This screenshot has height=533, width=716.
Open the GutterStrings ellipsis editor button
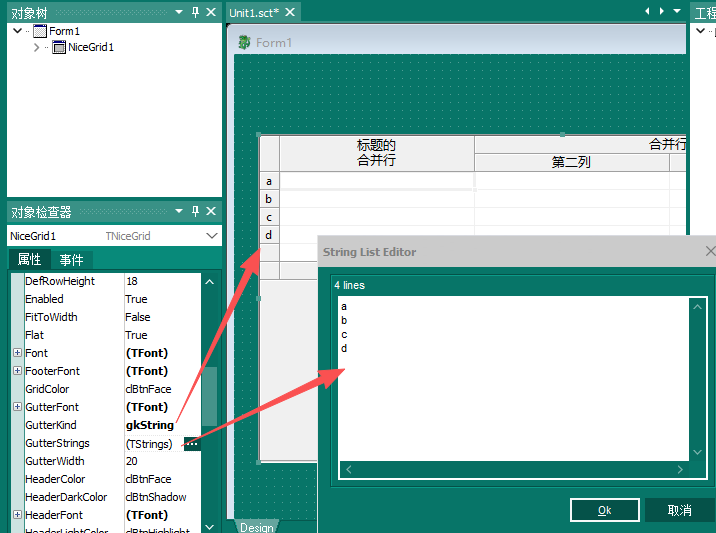coord(192,443)
